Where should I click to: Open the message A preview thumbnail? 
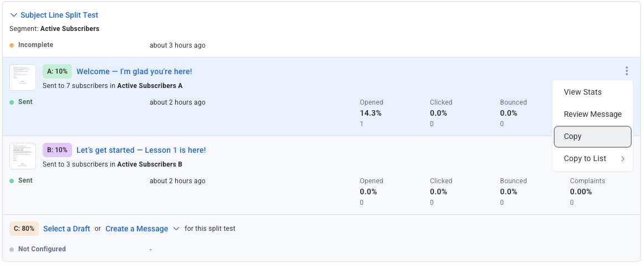(23, 77)
